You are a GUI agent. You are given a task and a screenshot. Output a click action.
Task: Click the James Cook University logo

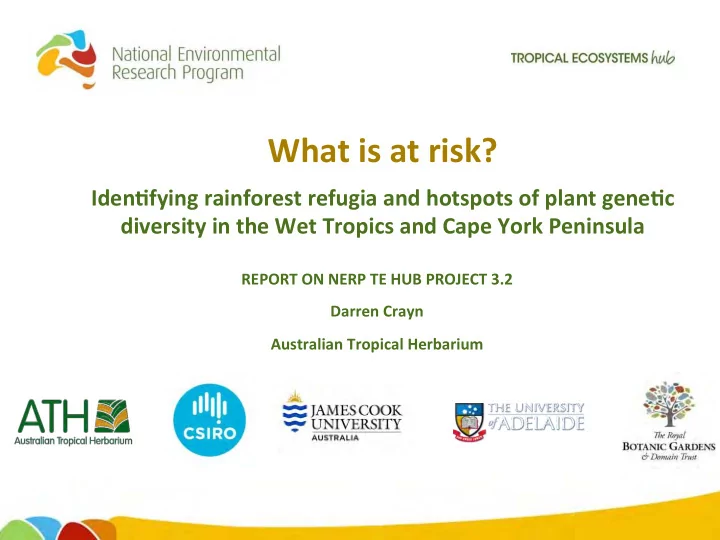click(x=342, y=416)
